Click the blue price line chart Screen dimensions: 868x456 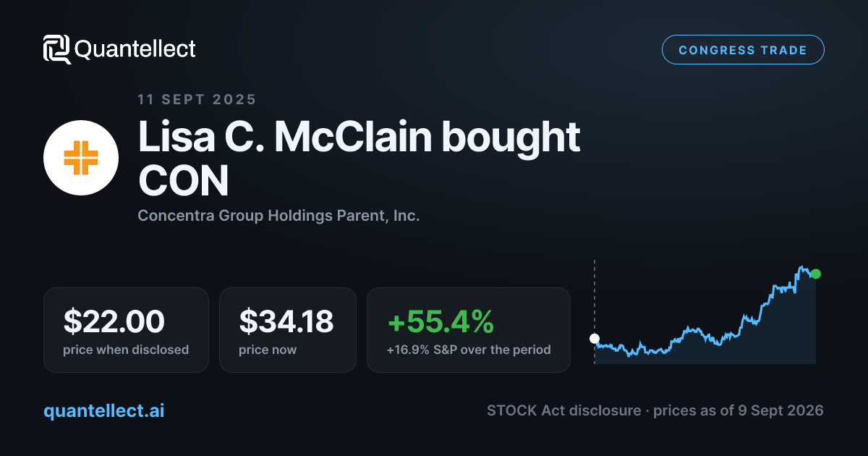(705, 313)
